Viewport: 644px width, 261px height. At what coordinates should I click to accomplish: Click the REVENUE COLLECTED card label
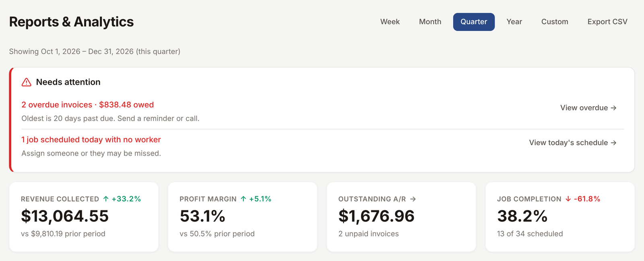[x=60, y=199]
